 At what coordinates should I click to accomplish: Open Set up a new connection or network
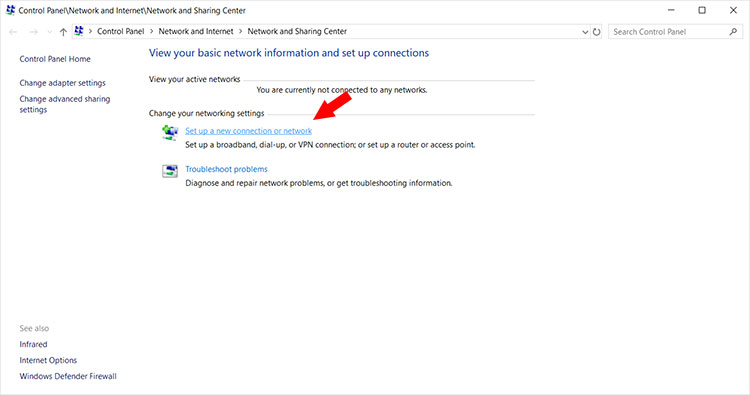tap(248, 131)
